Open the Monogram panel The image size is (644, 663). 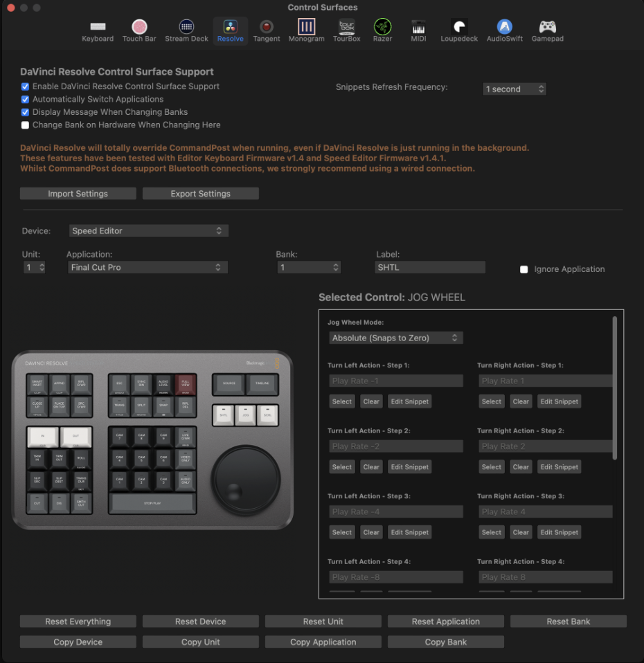306,31
